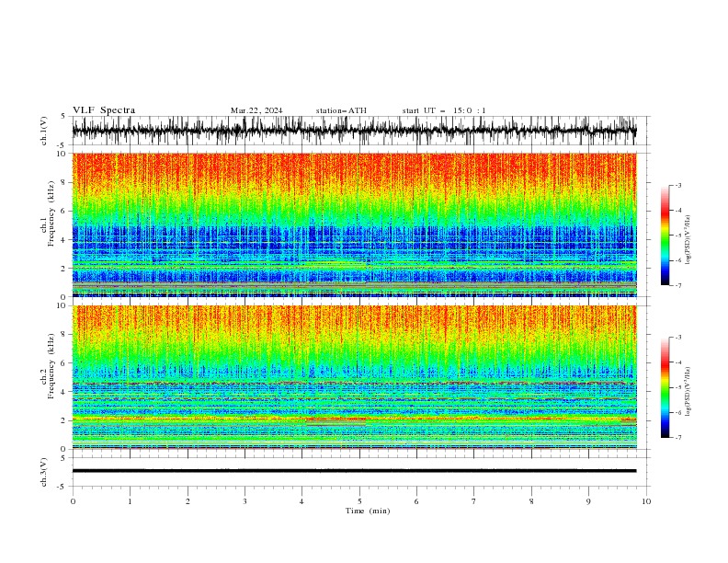Click the time-axis tick label "3"
This screenshot has height=563, width=728.
point(245,501)
